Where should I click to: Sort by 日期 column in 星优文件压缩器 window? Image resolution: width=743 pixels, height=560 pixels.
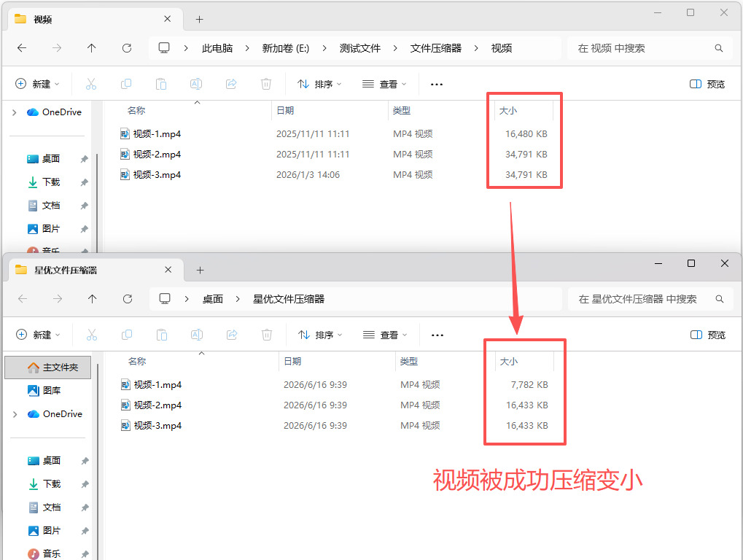pyautogui.click(x=337, y=361)
